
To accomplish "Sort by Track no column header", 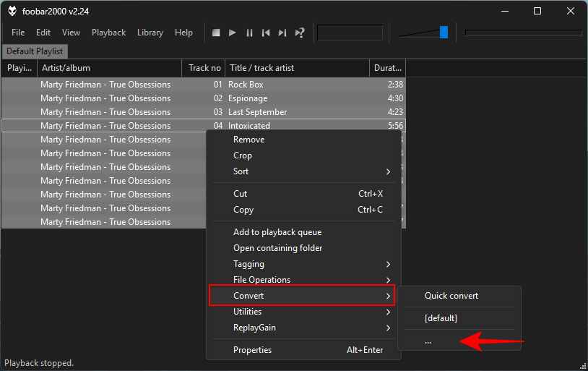I will 204,68.
